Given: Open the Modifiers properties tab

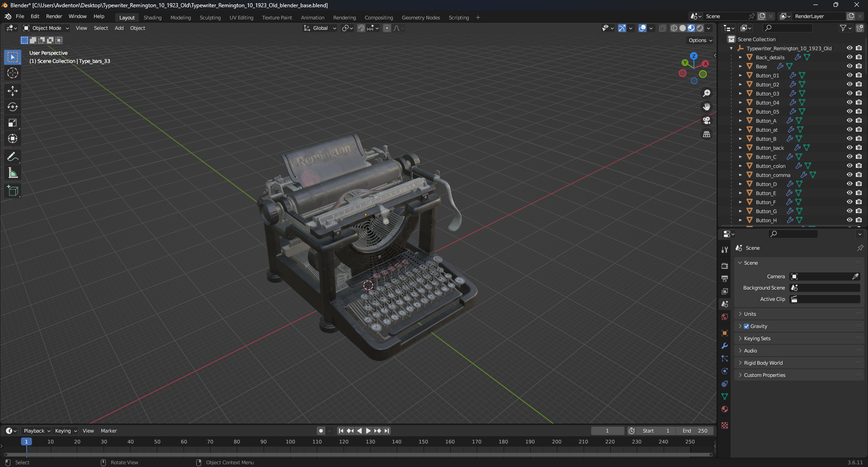Looking at the screenshot, I should [725, 346].
